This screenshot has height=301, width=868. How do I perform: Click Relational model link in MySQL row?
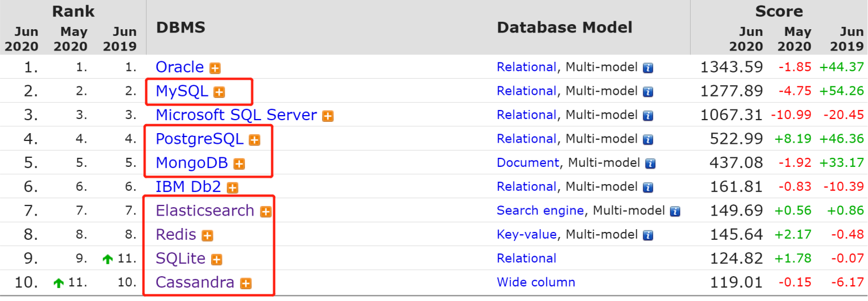coord(526,91)
